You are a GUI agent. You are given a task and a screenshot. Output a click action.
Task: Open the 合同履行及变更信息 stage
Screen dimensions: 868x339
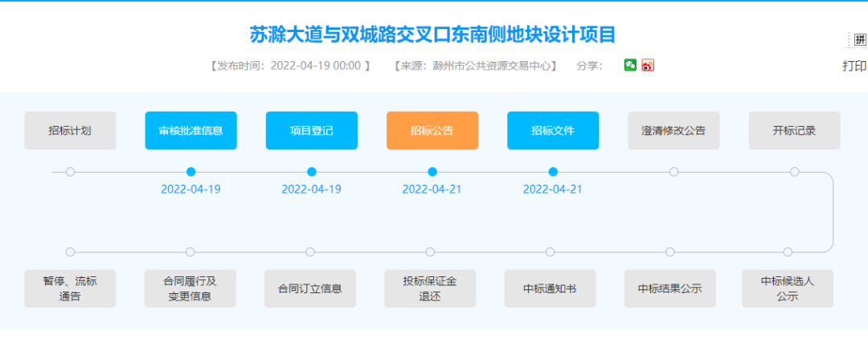[190, 288]
